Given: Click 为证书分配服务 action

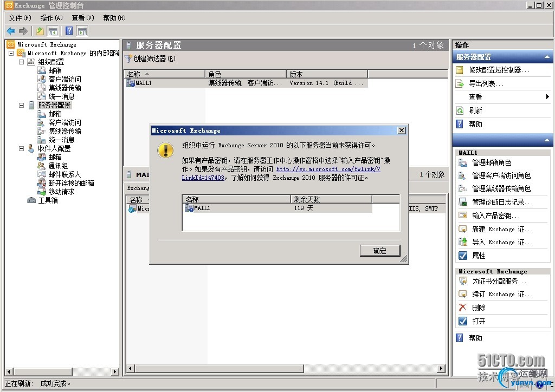Looking at the screenshot, I should point(499,282).
